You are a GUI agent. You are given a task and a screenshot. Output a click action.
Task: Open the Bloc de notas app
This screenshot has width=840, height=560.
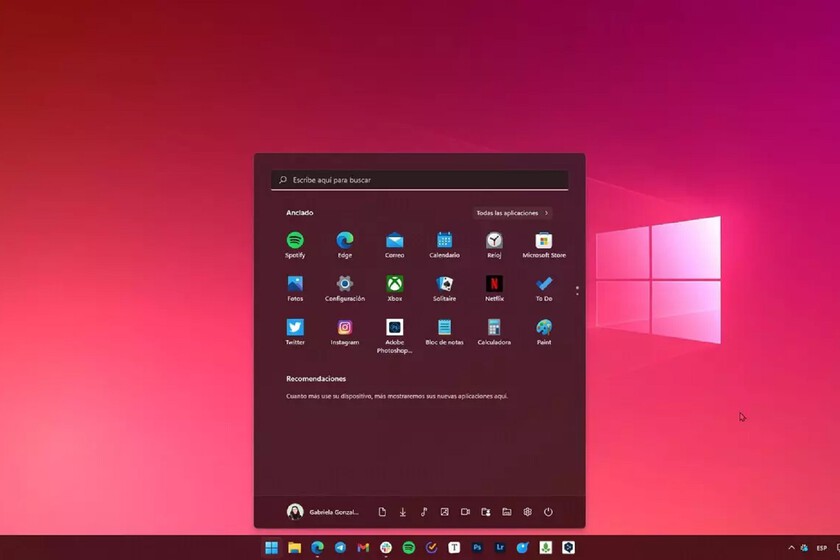[445, 328]
